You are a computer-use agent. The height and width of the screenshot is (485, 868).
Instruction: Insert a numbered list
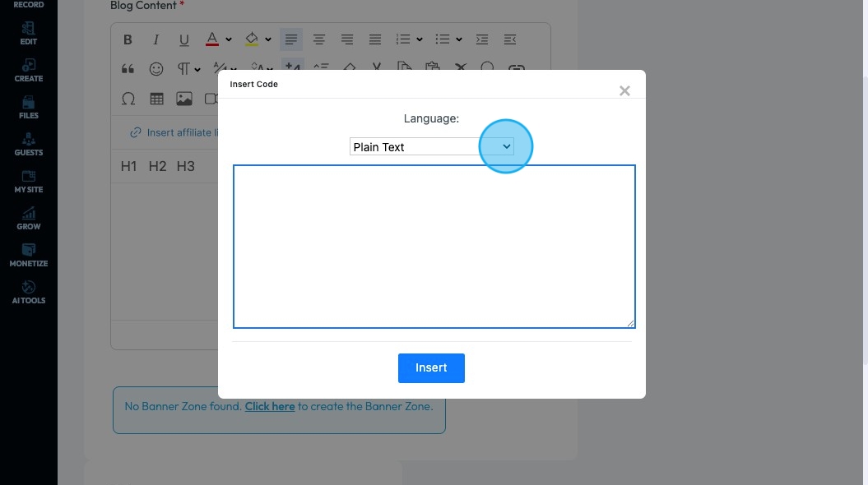click(x=403, y=39)
